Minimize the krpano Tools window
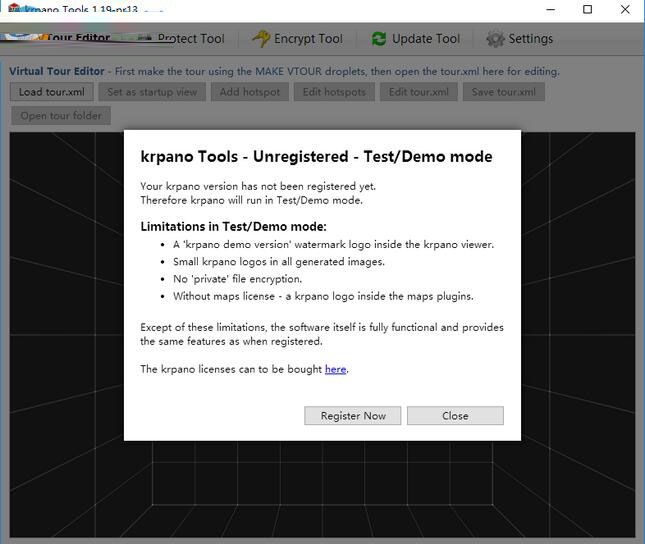645x544 pixels. tap(550, 9)
